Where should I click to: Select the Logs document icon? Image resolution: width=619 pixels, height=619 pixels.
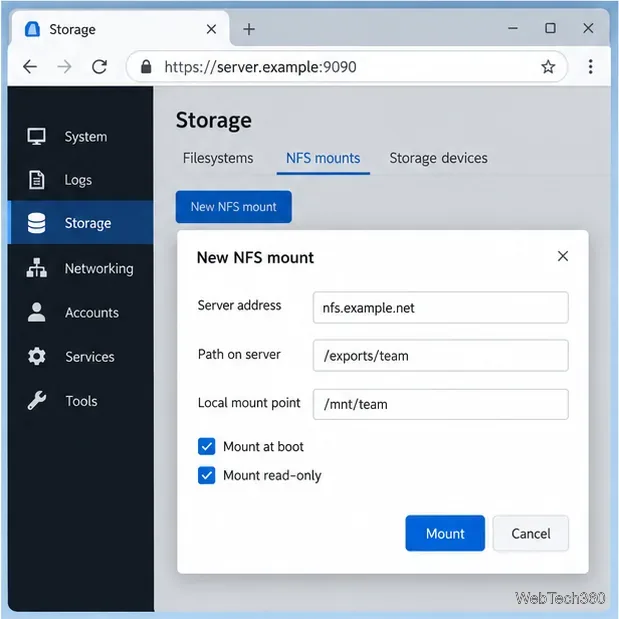(36, 180)
